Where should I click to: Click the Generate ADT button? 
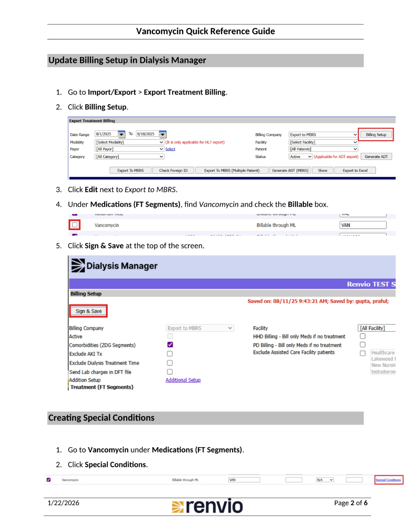click(x=376, y=156)
